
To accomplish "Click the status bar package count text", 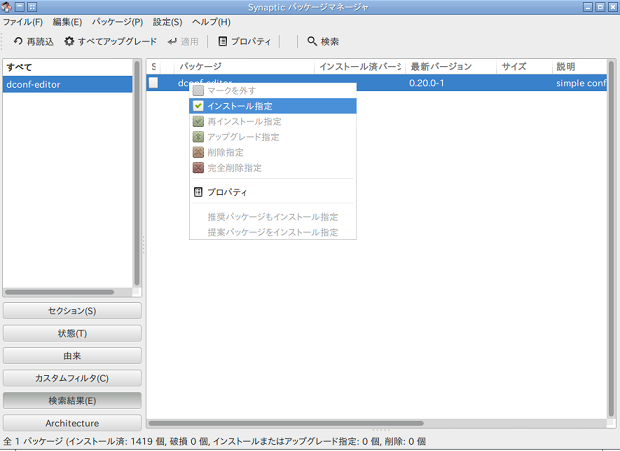I will 214,441.
